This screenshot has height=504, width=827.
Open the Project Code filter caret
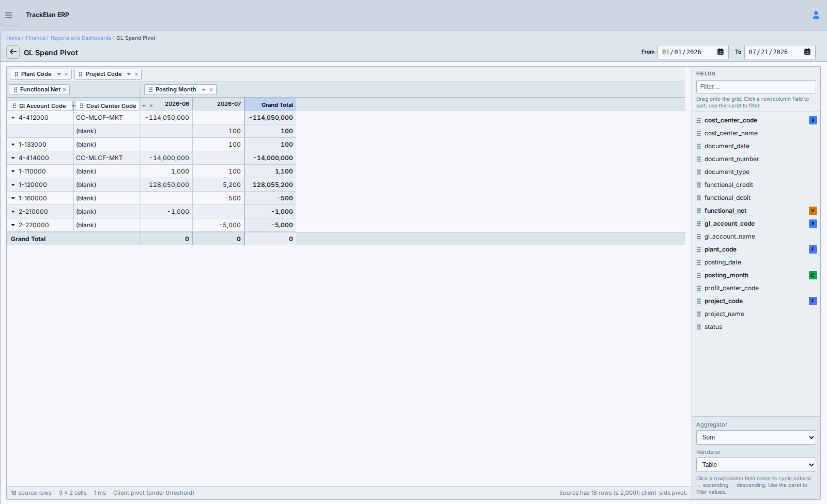point(129,74)
